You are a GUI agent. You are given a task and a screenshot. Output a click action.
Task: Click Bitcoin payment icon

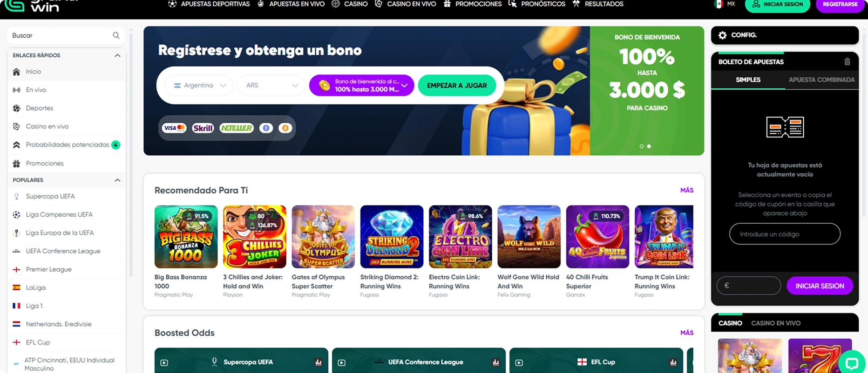click(x=285, y=128)
